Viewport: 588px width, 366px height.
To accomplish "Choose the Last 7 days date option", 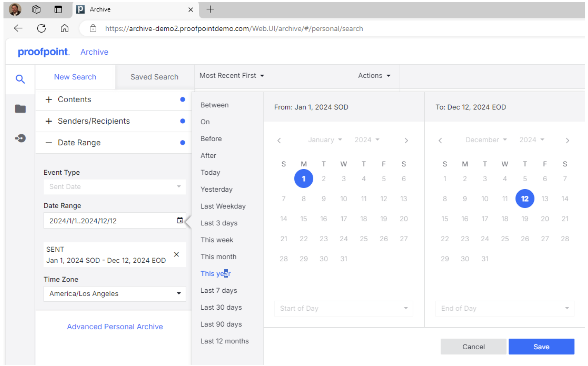I will click(219, 290).
